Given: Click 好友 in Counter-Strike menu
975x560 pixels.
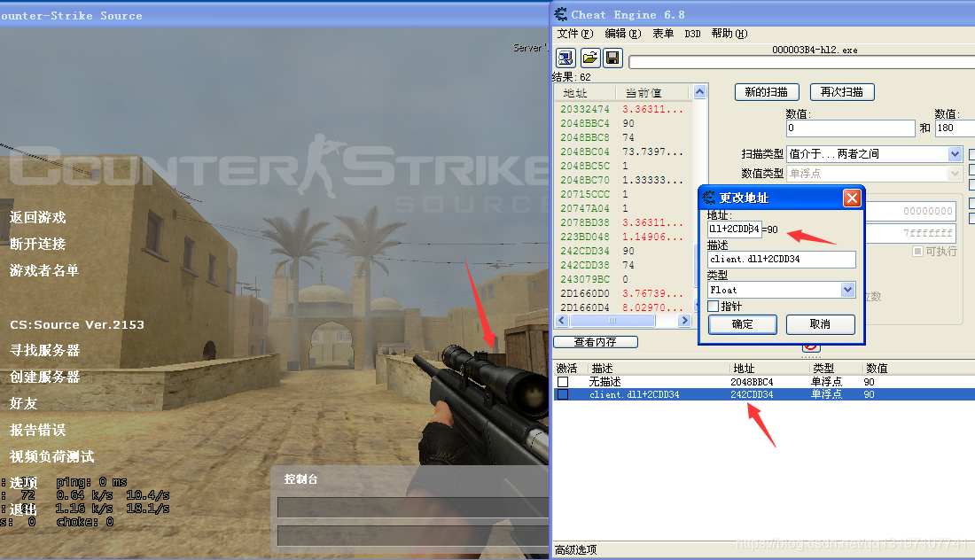Looking at the screenshot, I should [24, 404].
